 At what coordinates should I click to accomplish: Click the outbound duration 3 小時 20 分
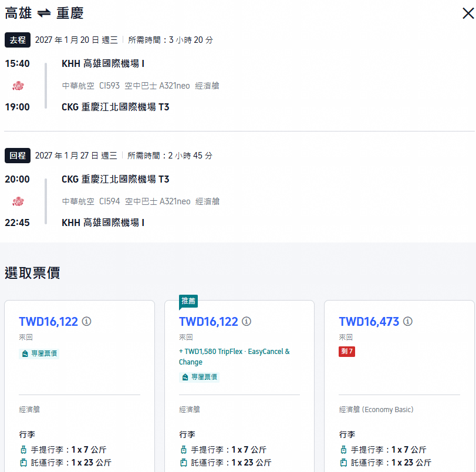click(191, 40)
